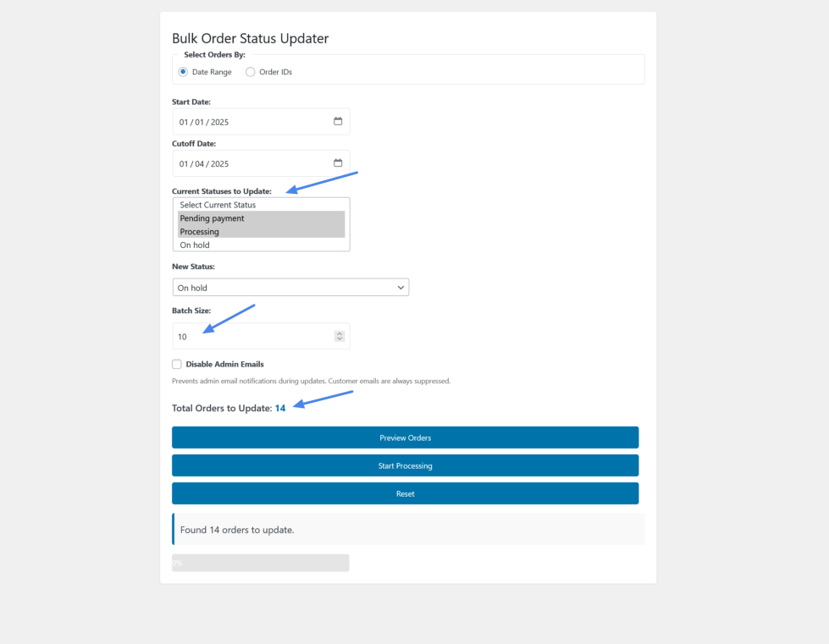The height and width of the screenshot is (644, 829).
Task: Open the Start Date calendar picker icon
Action: coord(338,121)
